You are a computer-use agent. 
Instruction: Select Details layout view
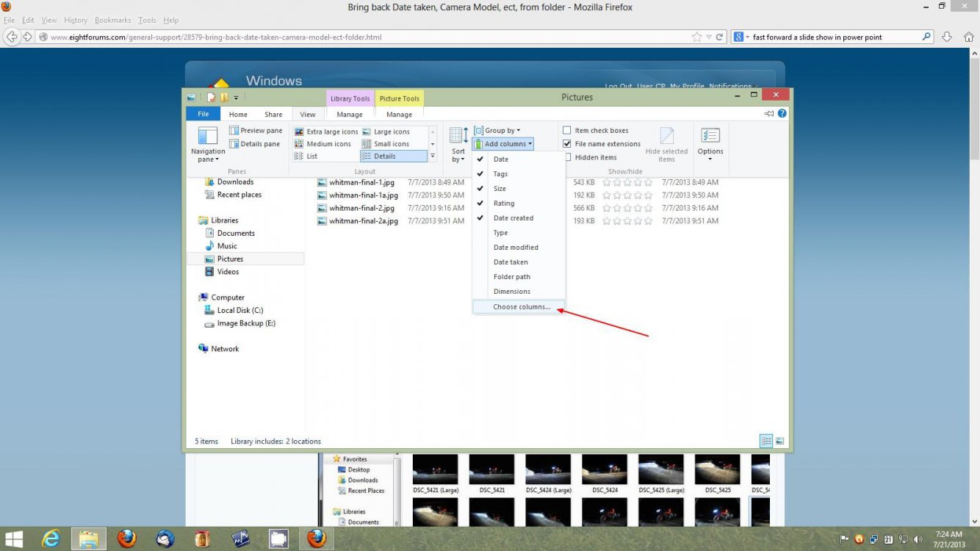(394, 156)
